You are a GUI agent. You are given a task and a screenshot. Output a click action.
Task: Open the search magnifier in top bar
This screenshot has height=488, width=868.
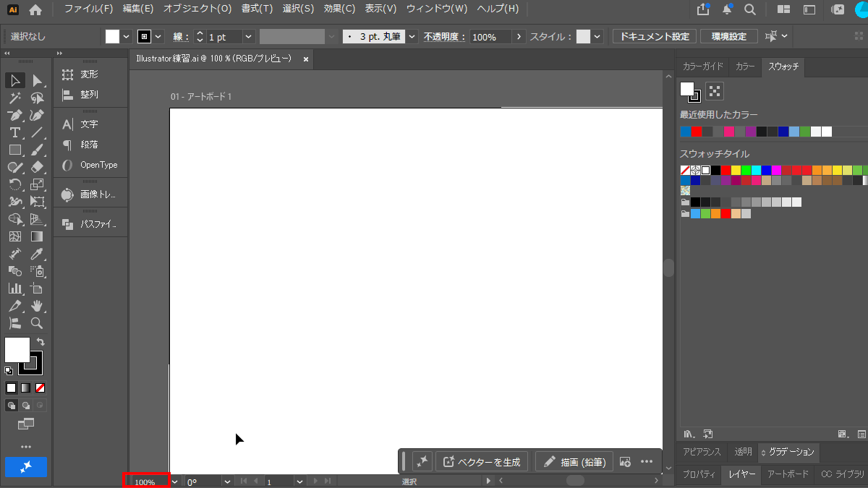(750, 9)
